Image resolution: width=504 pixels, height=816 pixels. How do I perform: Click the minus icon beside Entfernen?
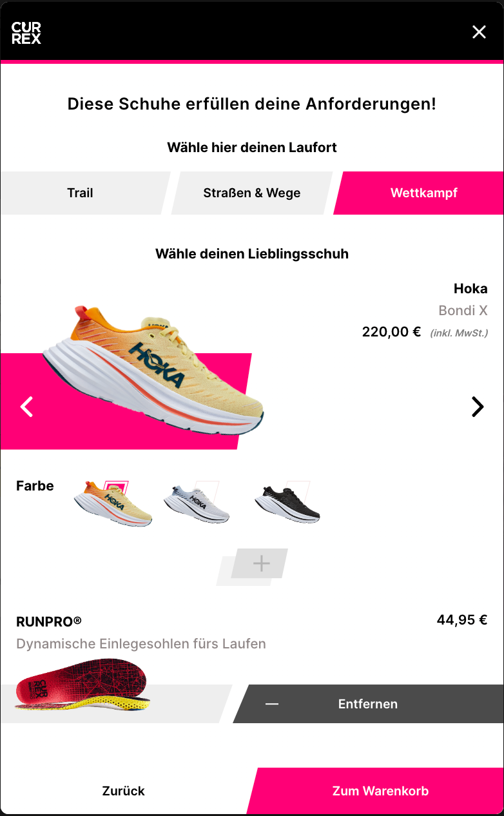272,704
